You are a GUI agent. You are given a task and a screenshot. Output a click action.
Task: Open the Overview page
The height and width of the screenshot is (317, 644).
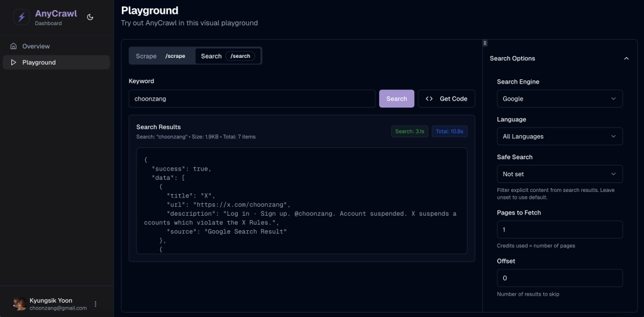click(56, 47)
